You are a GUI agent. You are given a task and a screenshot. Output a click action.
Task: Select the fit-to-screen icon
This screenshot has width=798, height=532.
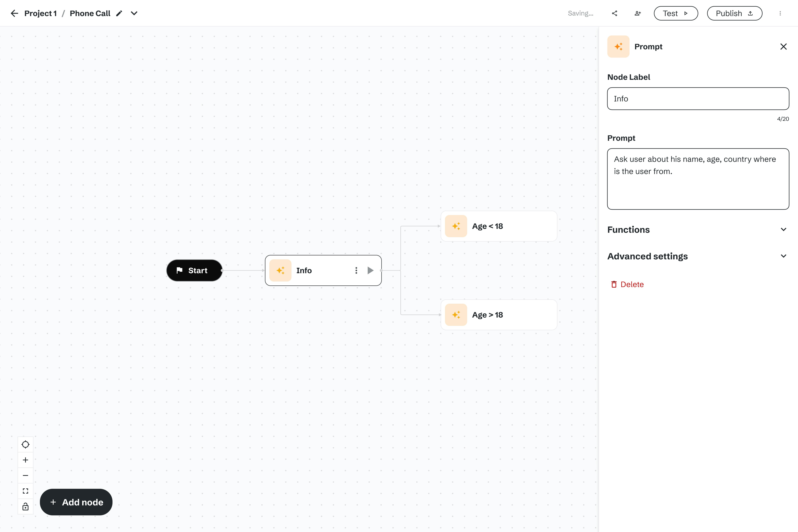[25, 491]
